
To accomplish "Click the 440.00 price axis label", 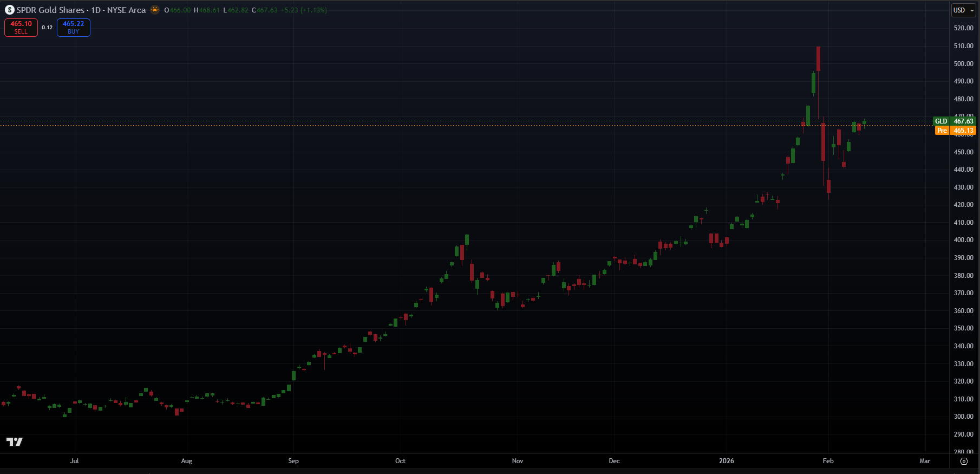I will click(964, 170).
